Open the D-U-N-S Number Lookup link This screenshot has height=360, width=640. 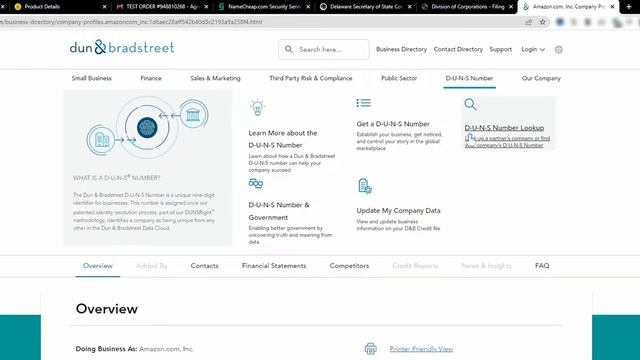(x=504, y=128)
